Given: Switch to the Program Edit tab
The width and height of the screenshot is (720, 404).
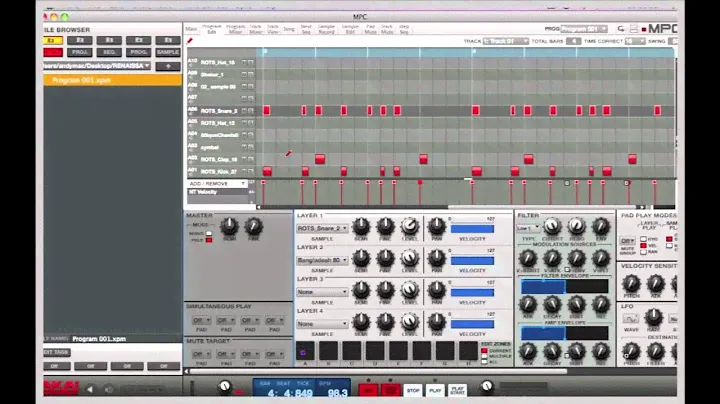Looking at the screenshot, I should [x=211, y=29].
